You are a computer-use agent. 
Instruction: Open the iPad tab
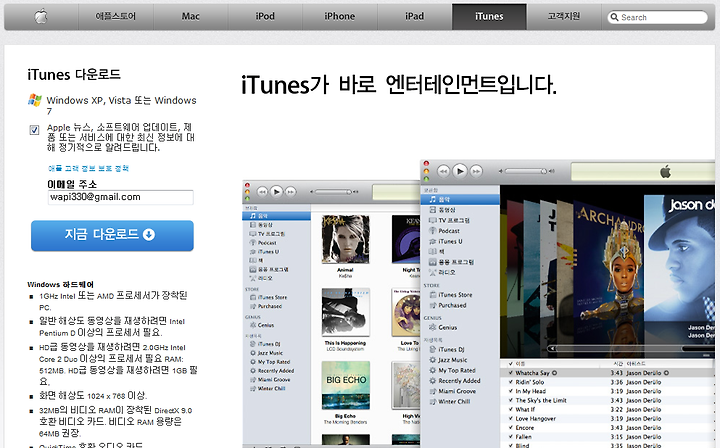click(x=415, y=17)
